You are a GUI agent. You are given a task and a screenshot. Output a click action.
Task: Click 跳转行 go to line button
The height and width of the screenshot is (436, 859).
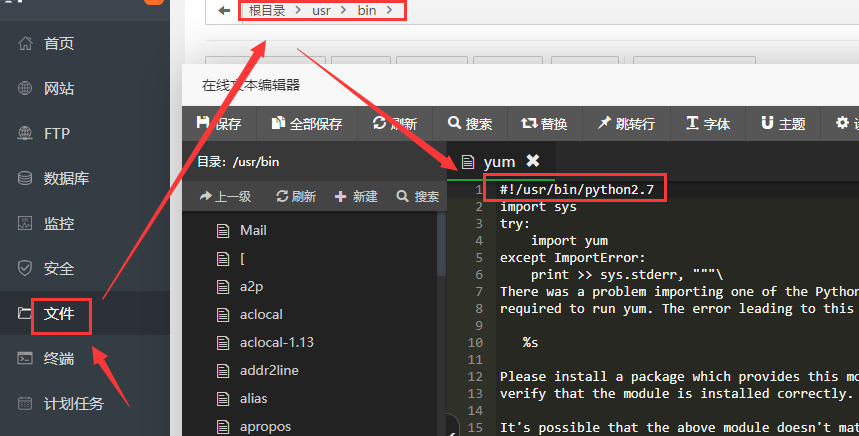coord(626,124)
